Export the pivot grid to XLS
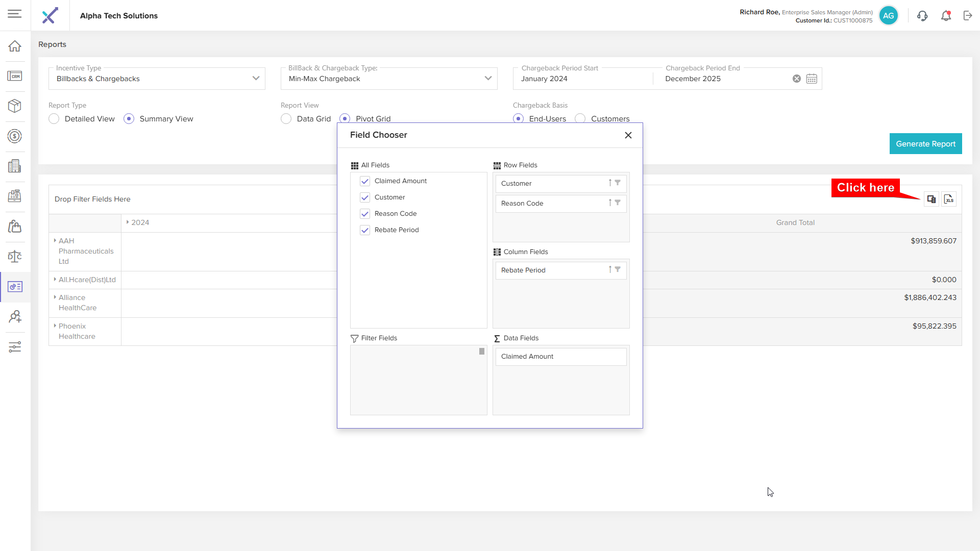980x551 pixels. tap(949, 199)
